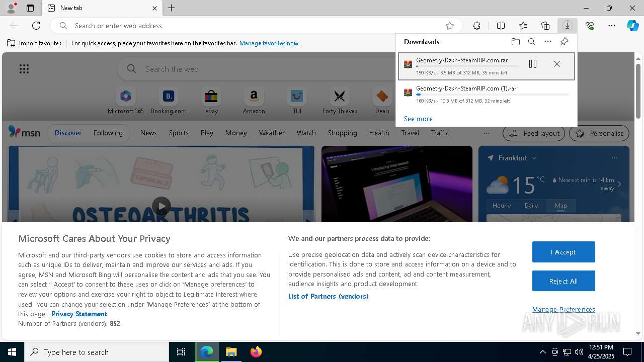Switch weather card to Hourly tab
The height and width of the screenshot is (362, 644).
tap(501, 205)
